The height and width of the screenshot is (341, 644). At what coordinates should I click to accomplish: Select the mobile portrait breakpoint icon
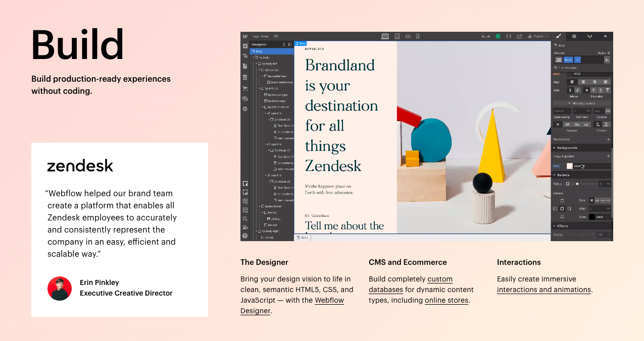(418, 36)
